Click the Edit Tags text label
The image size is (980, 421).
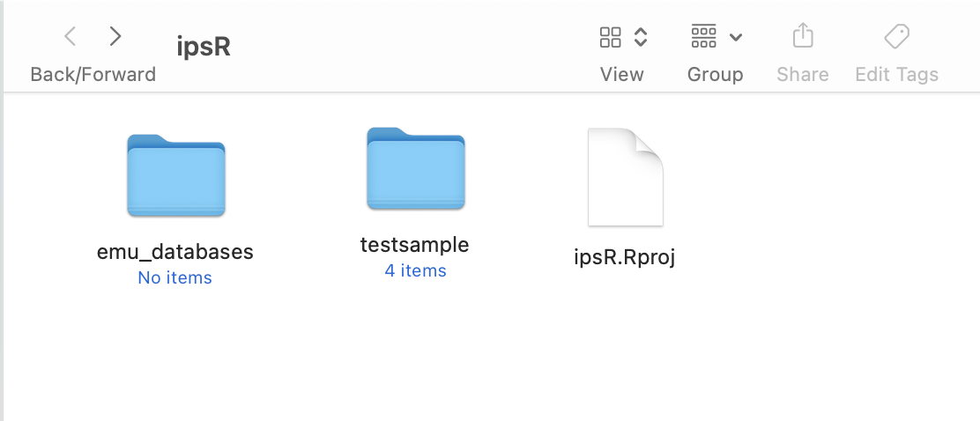(896, 75)
